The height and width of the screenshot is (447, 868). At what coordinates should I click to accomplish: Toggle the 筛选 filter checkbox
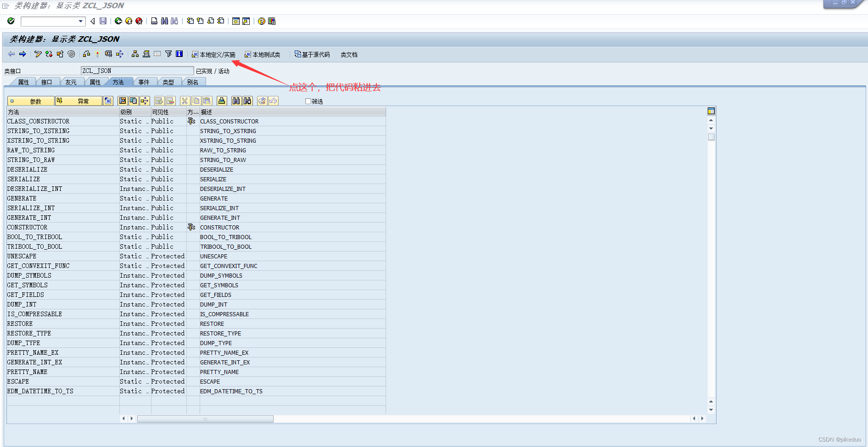click(x=308, y=101)
